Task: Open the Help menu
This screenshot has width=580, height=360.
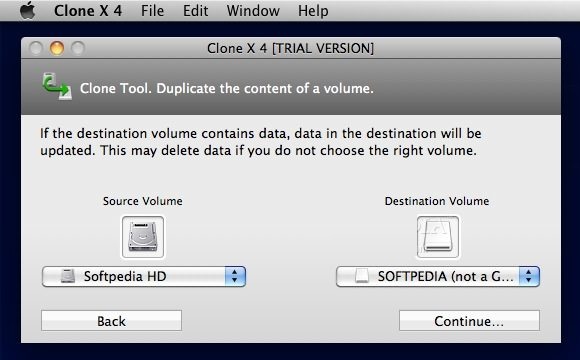Action: click(313, 11)
